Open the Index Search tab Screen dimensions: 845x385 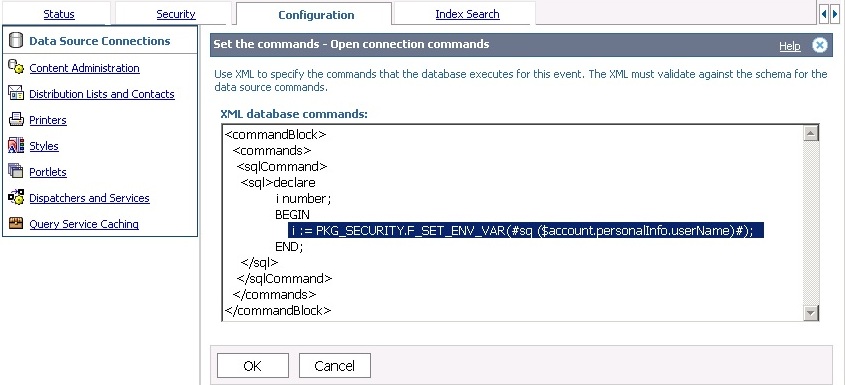click(467, 14)
